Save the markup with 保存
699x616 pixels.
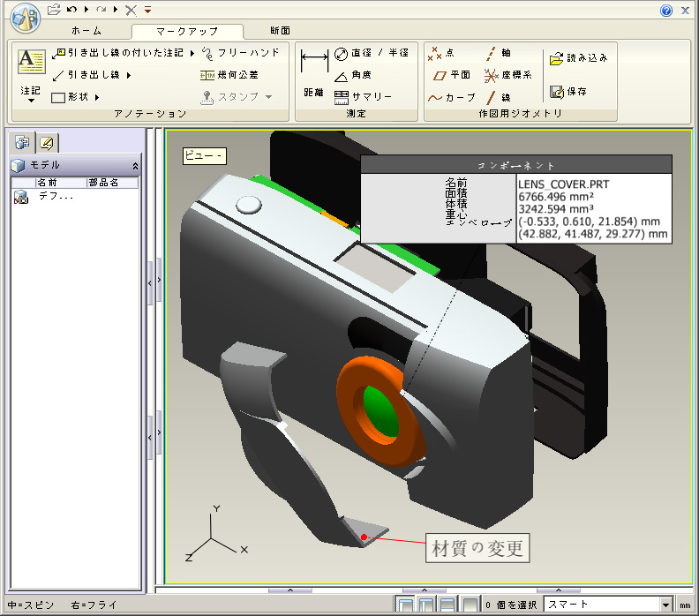pos(569,91)
